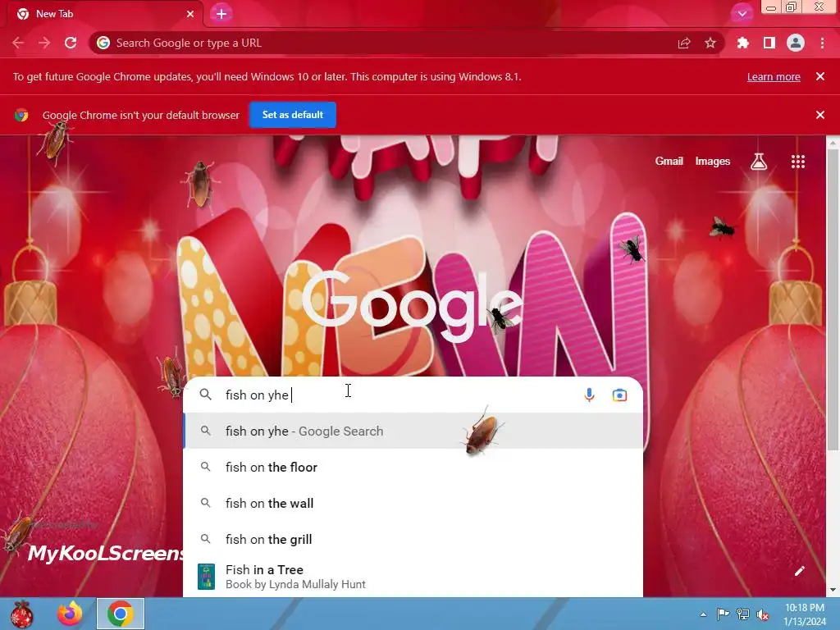Image resolution: width=840 pixels, height=630 pixels.
Task: Reload the current page
Action: 71,43
